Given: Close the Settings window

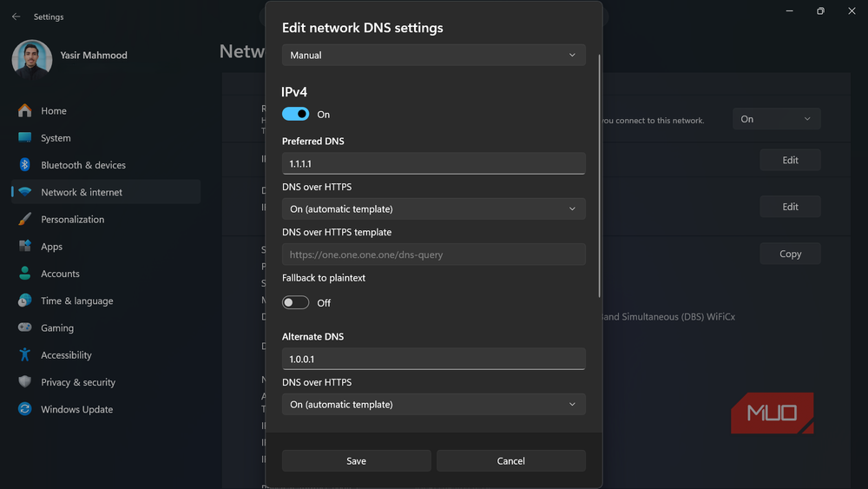Looking at the screenshot, I should point(852,11).
